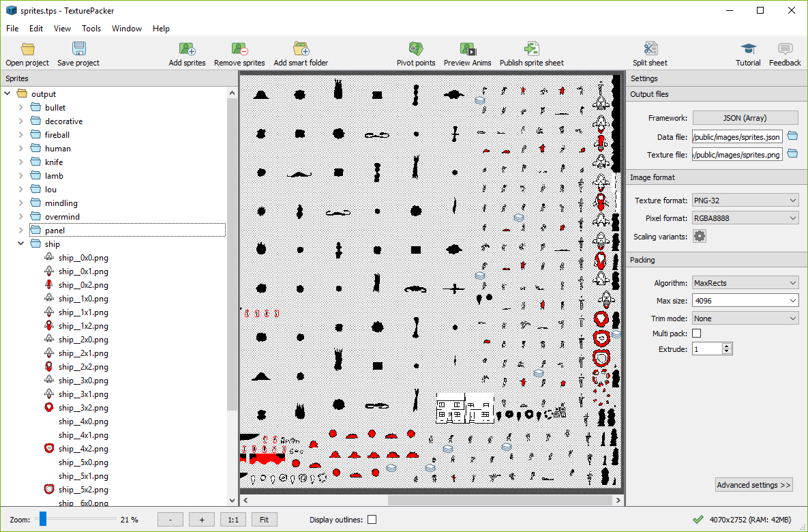Expand the human folder

20,149
